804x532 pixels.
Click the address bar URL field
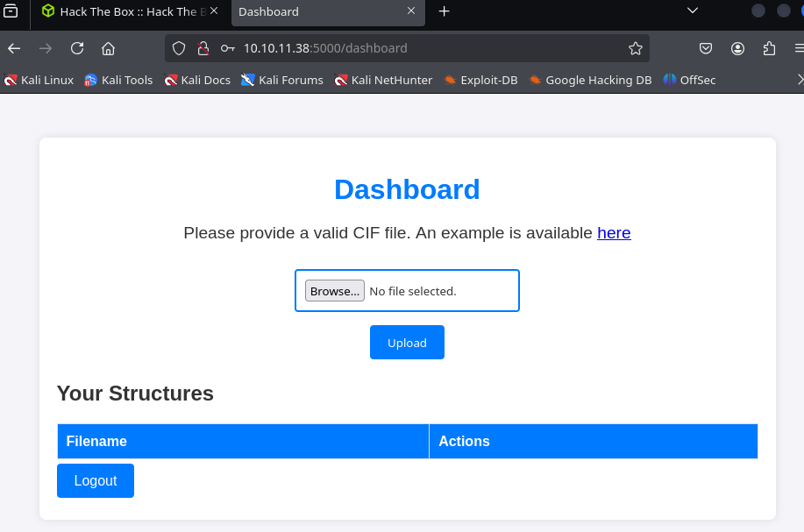click(421, 48)
